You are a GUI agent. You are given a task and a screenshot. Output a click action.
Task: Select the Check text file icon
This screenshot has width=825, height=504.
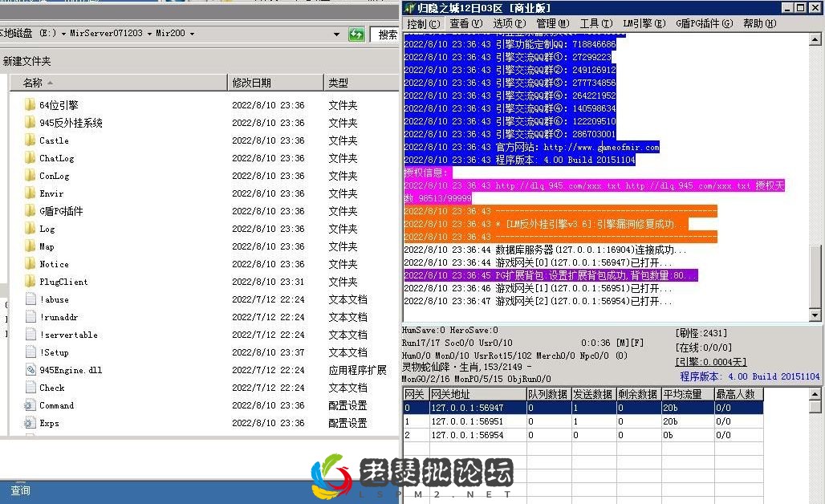click(x=30, y=388)
